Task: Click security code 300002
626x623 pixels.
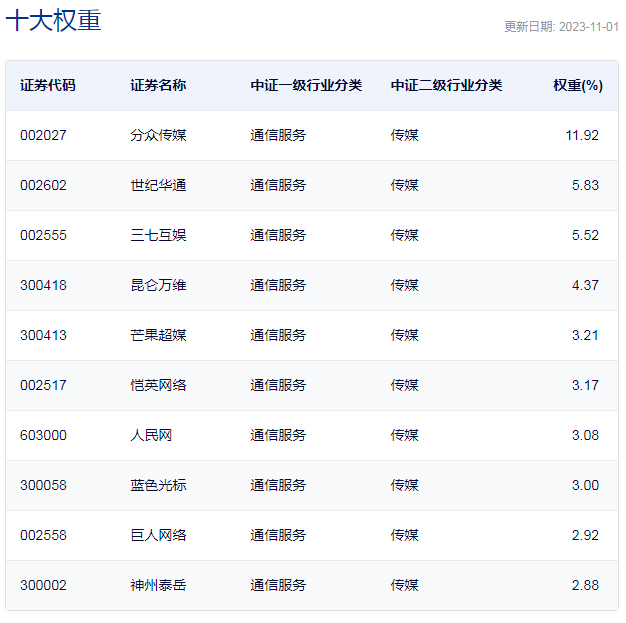Action: [43, 586]
